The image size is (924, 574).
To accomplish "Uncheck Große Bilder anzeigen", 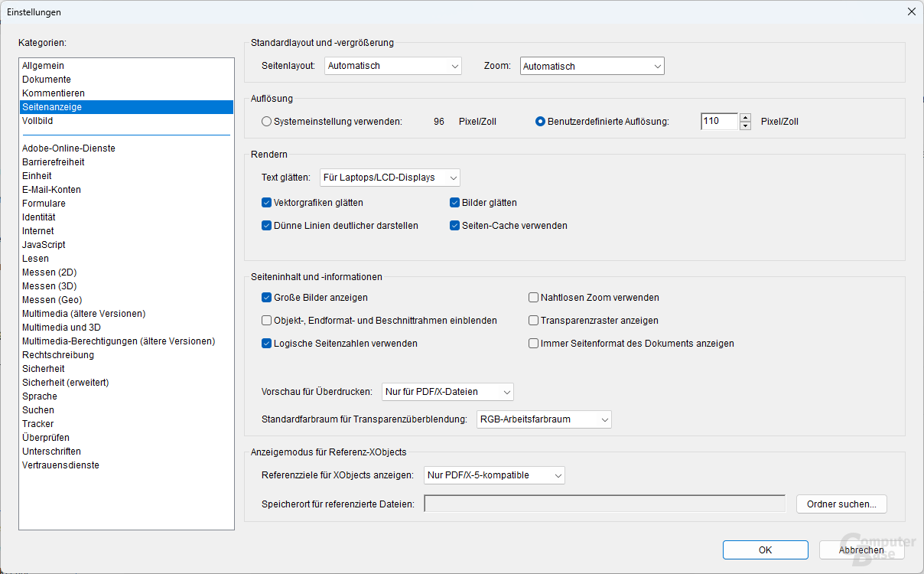I will [267, 298].
